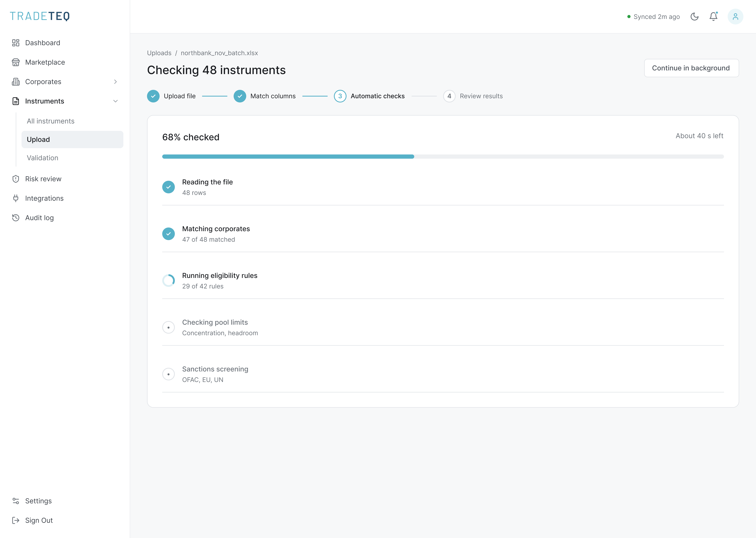Click the Instruments document icon
Viewport: 756px width, 538px height.
tap(16, 101)
